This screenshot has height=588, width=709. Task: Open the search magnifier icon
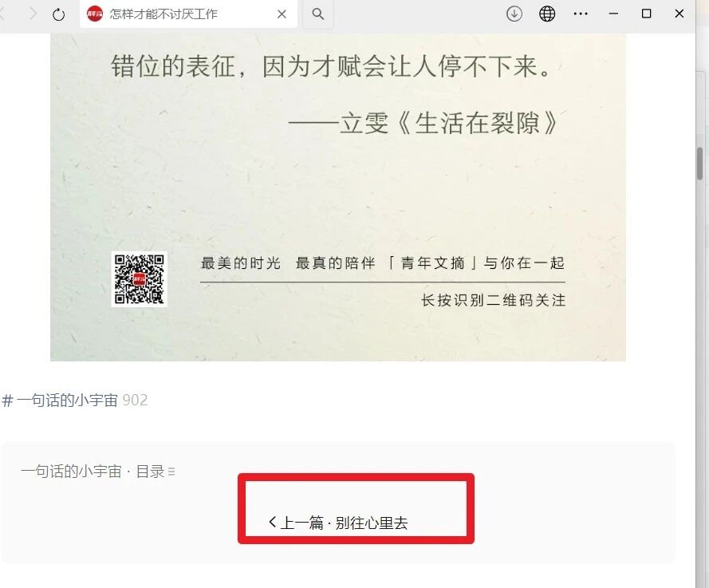click(318, 14)
